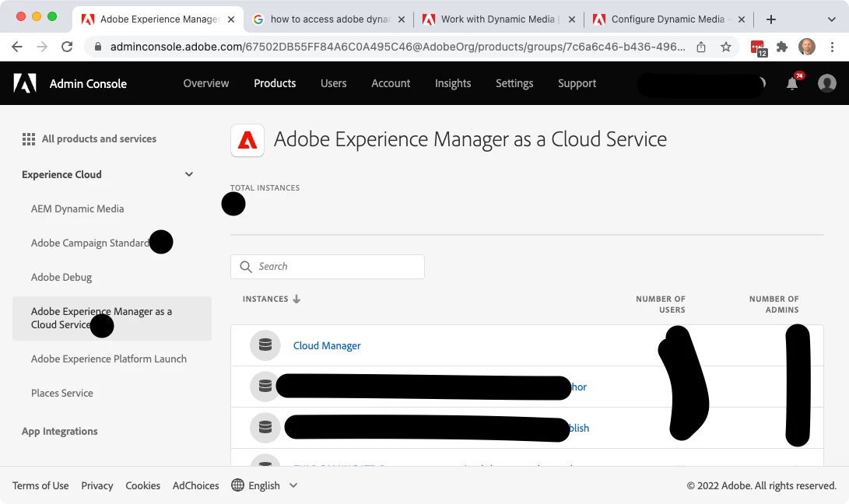The width and height of the screenshot is (849, 504).
Task: Reload the page with the refresh icon
Action: point(67,47)
